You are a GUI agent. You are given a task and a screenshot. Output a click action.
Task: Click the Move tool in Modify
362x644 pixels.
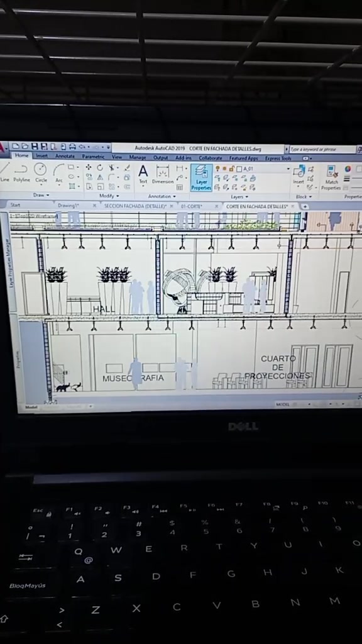point(89,167)
